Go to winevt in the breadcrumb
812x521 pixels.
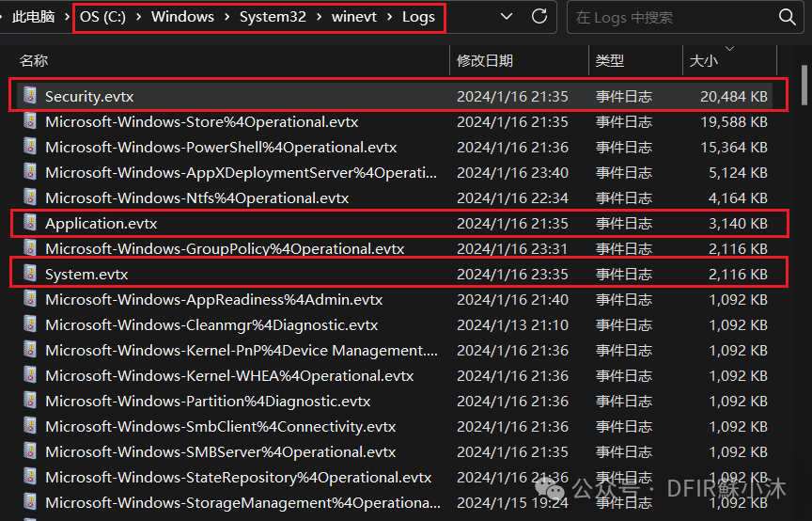click(354, 17)
